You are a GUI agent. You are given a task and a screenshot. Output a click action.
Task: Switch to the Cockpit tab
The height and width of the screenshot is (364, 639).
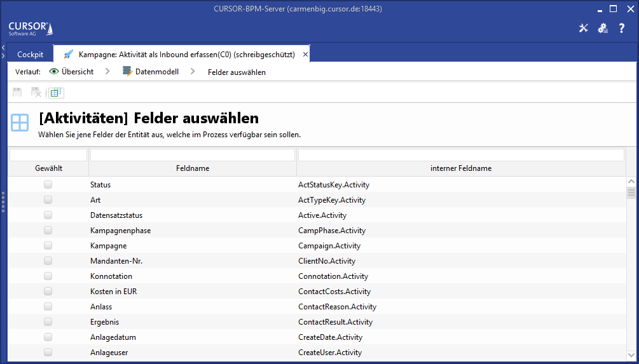[x=30, y=55]
